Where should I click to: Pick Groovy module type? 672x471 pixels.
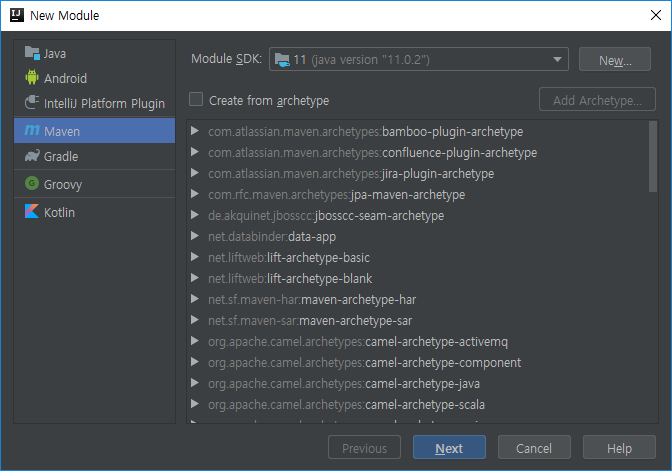[x=94, y=184]
